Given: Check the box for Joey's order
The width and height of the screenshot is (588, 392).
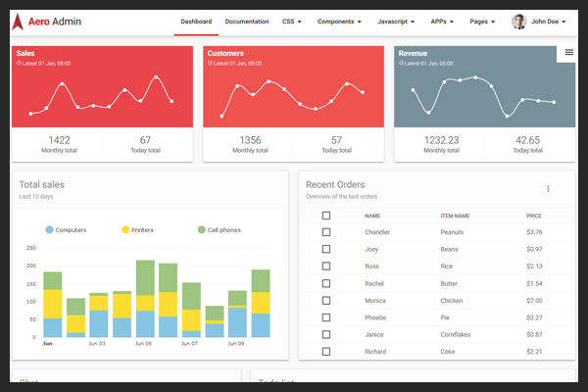Looking at the screenshot, I should tap(326, 249).
